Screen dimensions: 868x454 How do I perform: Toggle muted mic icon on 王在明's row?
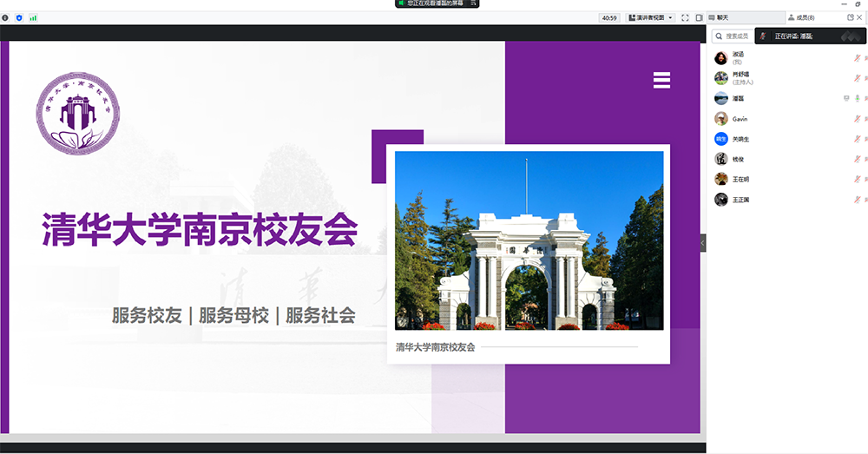click(x=857, y=179)
